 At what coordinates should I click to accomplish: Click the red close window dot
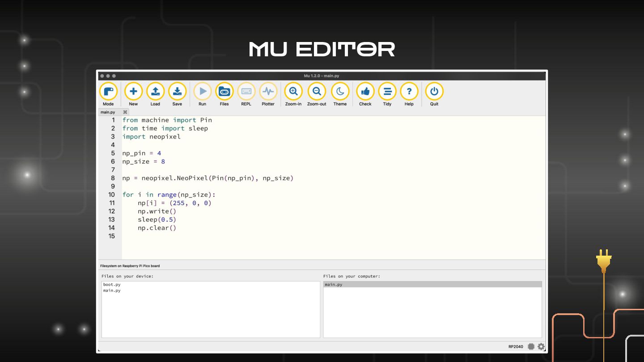(x=102, y=76)
